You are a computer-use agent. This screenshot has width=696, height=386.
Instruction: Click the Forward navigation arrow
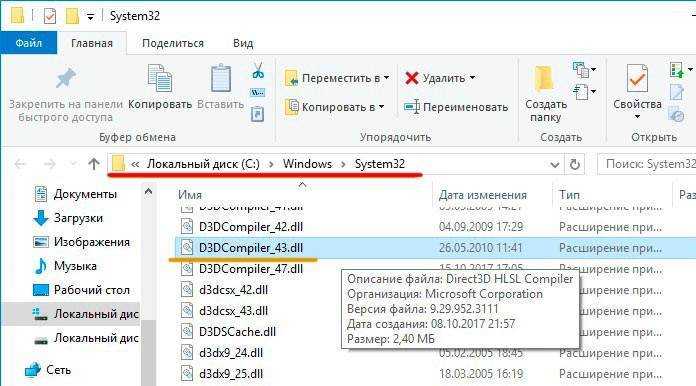tap(49, 164)
